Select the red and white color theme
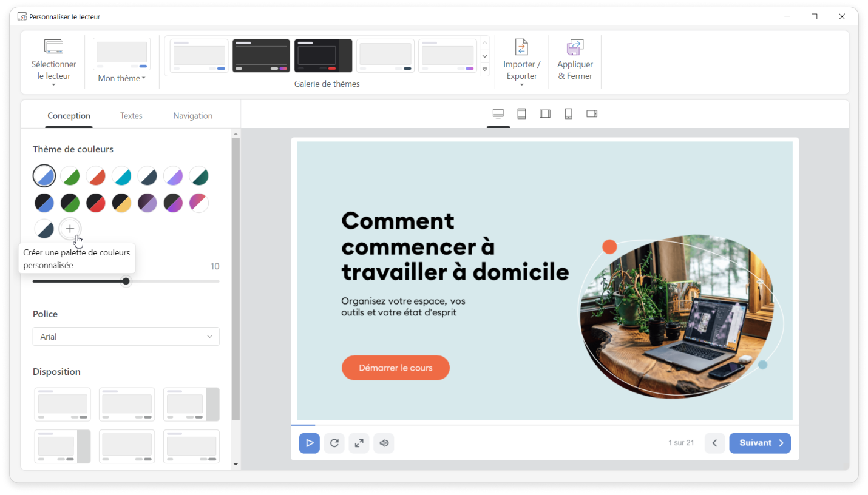The height and width of the screenshot is (495, 868). (96, 177)
